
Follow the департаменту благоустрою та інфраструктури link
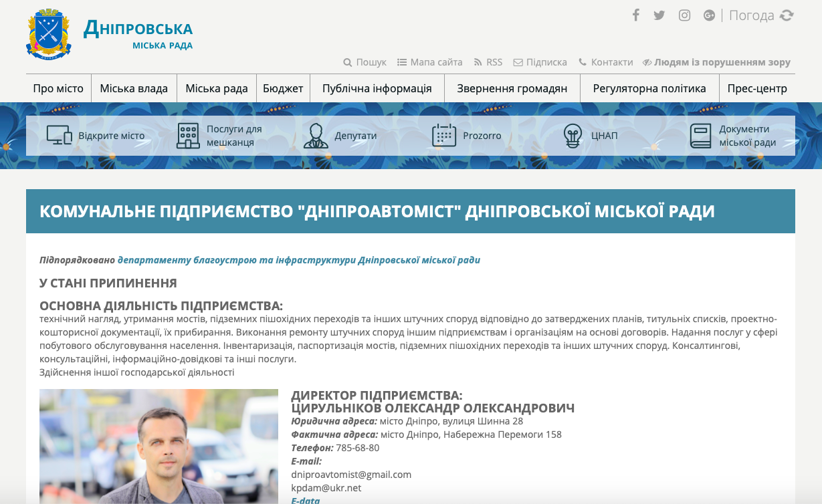(298, 260)
